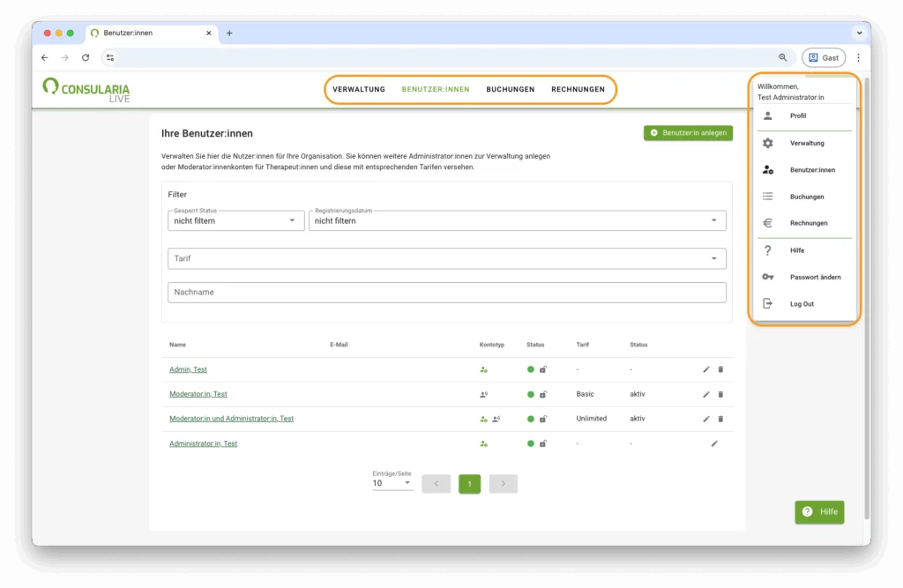903x588 pixels.
Task: Select Hilfe in the side menu
Action: [797, 250]
